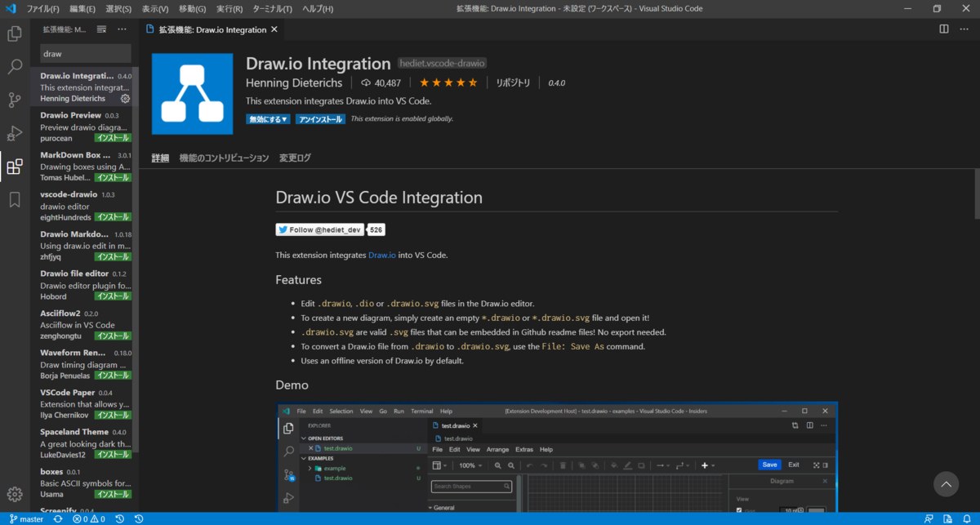Open the Draw.io hyperlink in description
980x525 pixels.
click(381, 255)
